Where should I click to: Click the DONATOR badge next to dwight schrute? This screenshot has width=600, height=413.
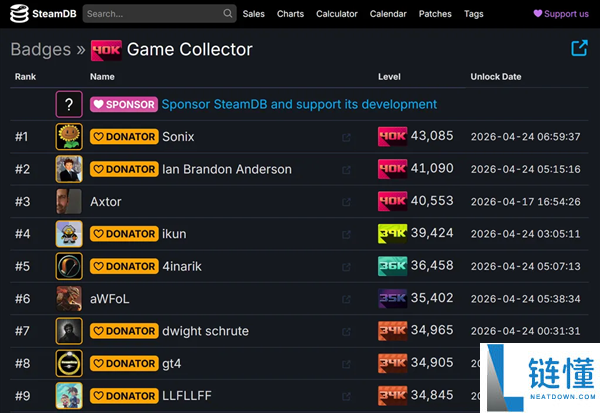point(124,331)
